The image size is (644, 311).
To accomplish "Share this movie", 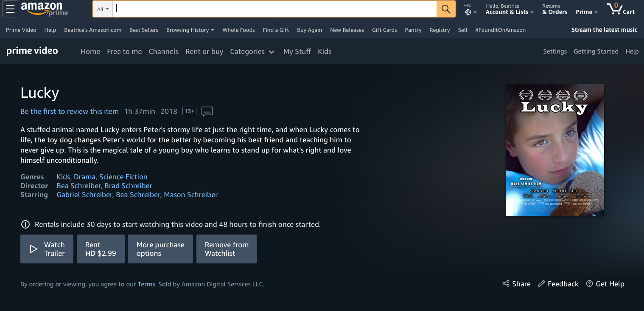I will (516, 284).
